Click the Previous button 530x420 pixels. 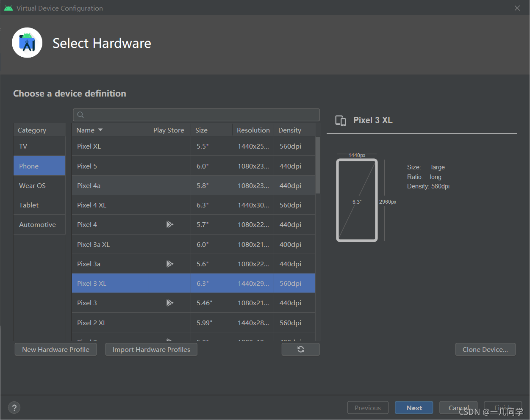(368, 408)
